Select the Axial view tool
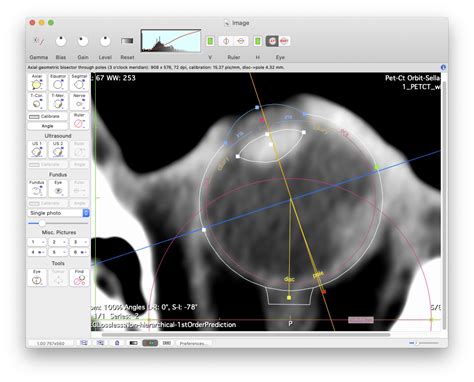474x382 pixels. (37, 82)
